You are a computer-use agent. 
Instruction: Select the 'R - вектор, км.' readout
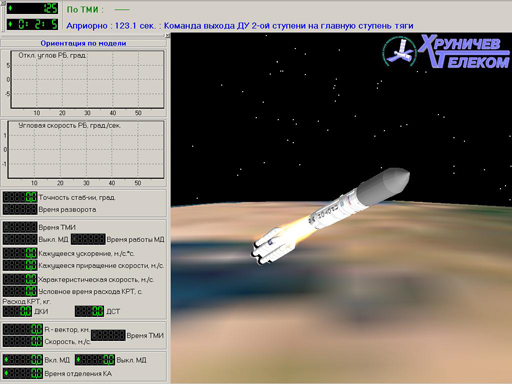[x=23, y=329]
